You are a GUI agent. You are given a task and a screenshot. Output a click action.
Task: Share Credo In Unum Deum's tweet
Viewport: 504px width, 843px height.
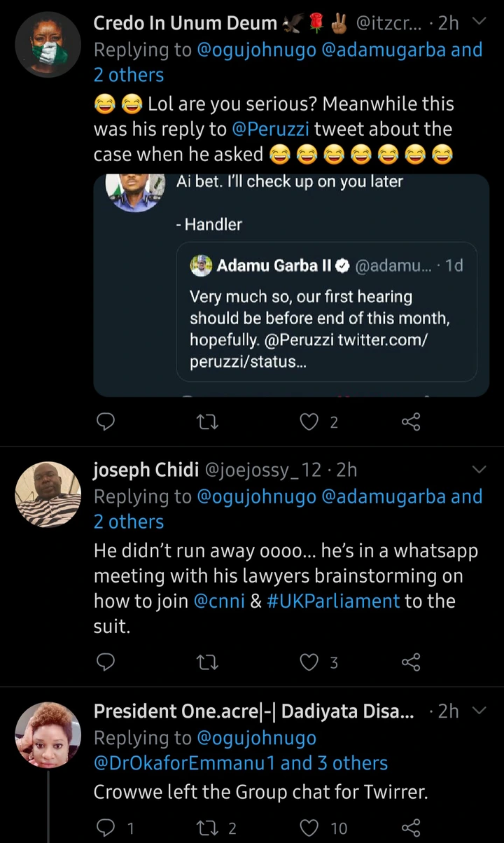click(x=411, y=421)
